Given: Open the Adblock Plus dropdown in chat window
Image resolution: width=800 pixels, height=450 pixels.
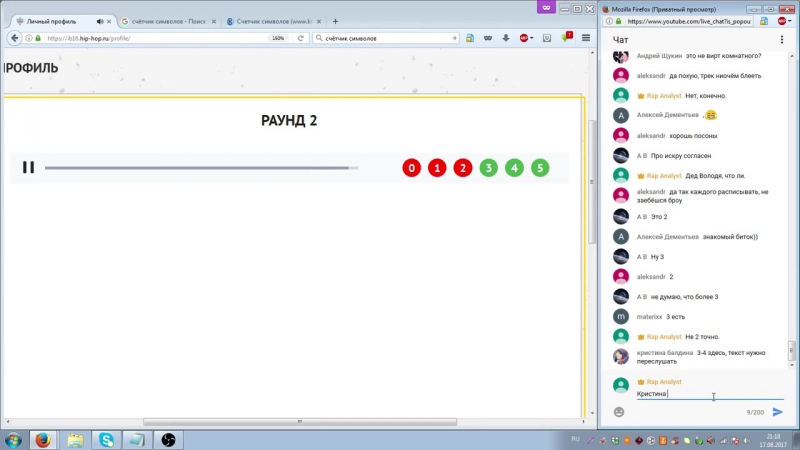Looking at the screenshot, I should [784, 21].
